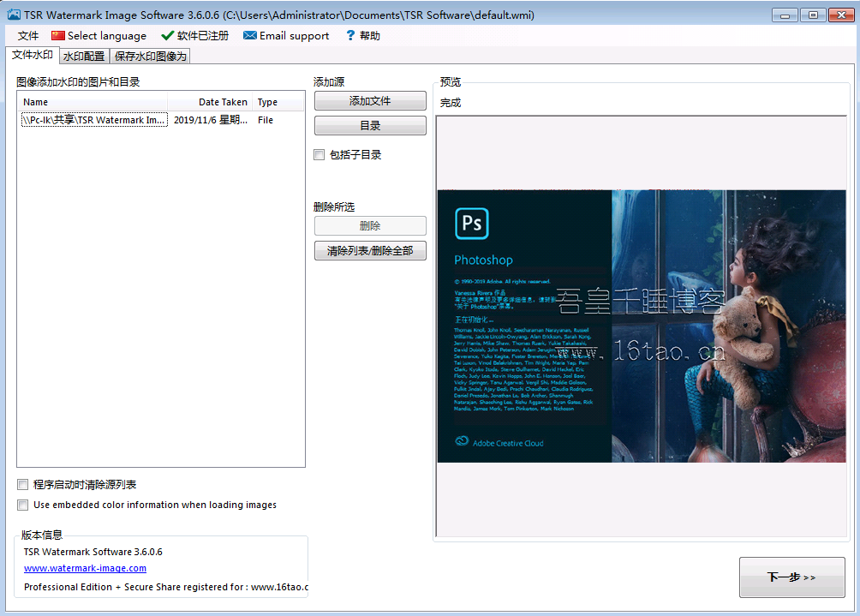Image resolution: width=860 pixels, height=616 pixels.
Task: Switch to the 水印配置 tab
Action: 84,57
